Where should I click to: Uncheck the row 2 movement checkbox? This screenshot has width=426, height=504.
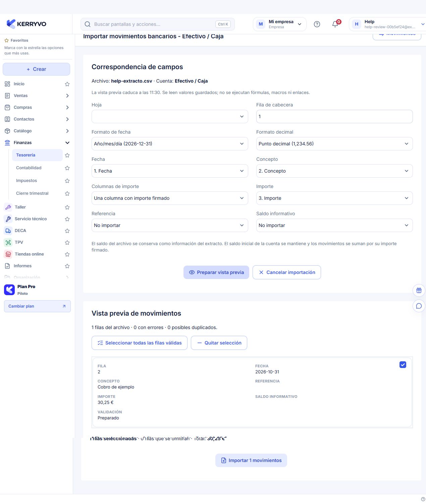403,365
